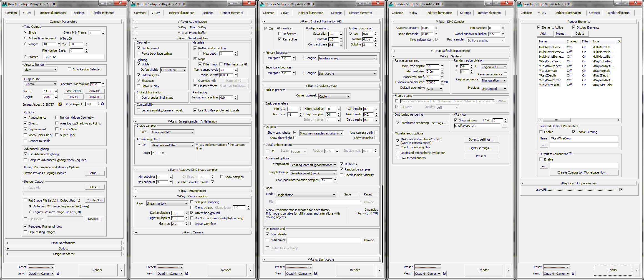Click 3ds Max title icon of Render Elements window
The image size is (644, 280).
[x=520, y=4]
